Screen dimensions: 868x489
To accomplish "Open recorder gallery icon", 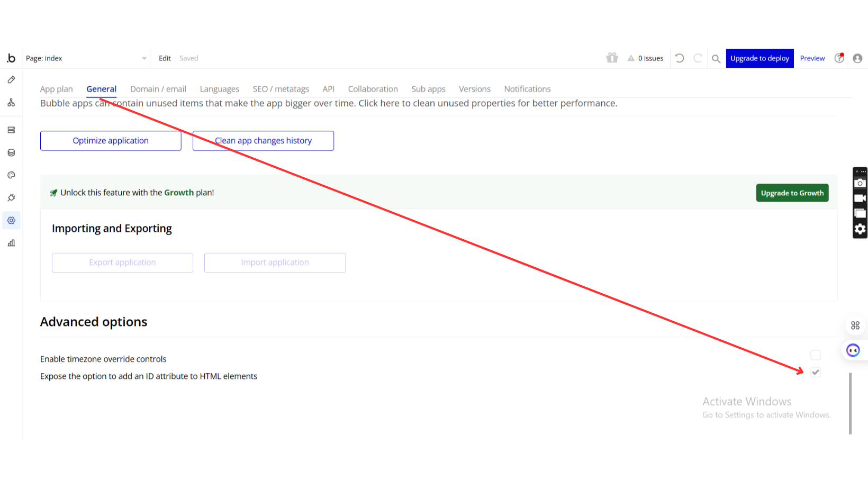I will point(860,214).
